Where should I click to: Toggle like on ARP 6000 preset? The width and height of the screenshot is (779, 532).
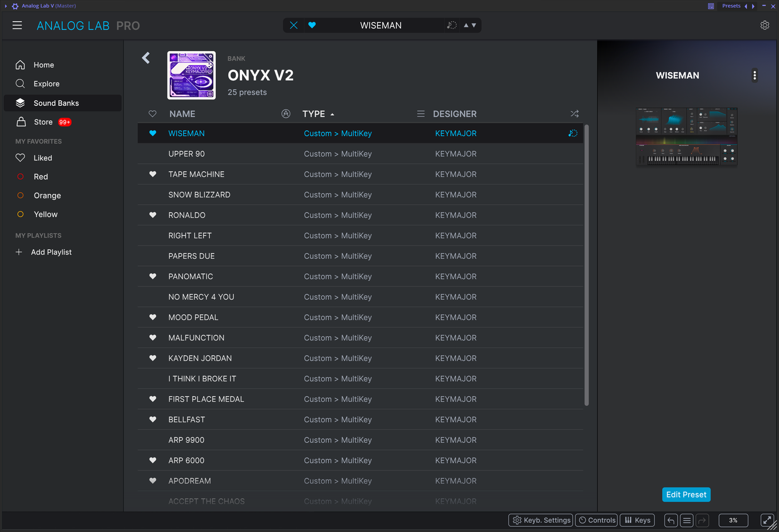[x=152, y=460]
